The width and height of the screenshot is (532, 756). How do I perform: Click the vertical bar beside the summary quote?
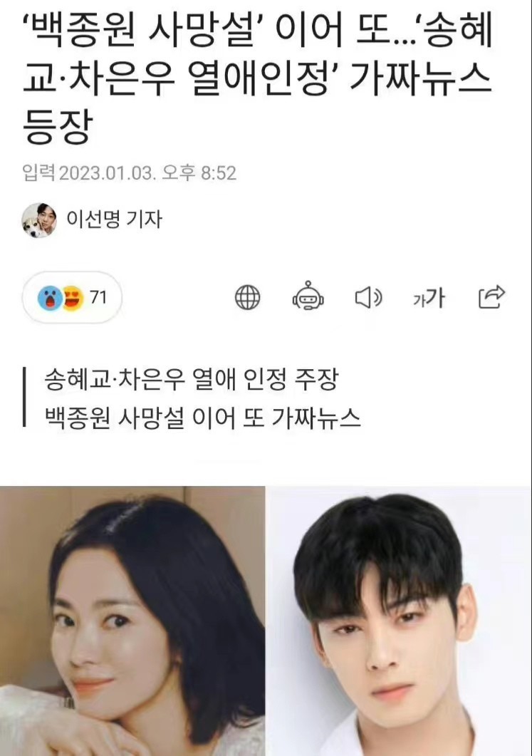(x=24, y=398)
